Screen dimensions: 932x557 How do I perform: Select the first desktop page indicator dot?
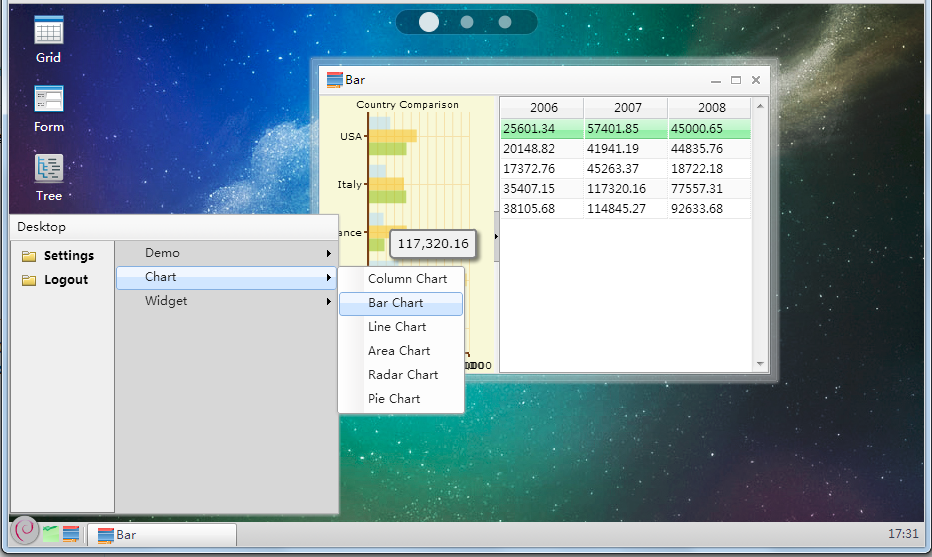428,22
